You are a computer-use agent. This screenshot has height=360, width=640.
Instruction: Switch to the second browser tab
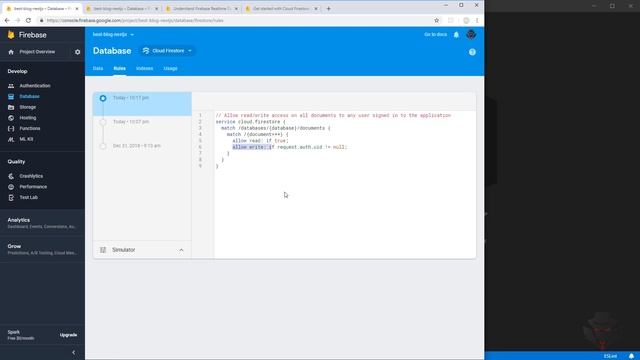coord(122,9)
